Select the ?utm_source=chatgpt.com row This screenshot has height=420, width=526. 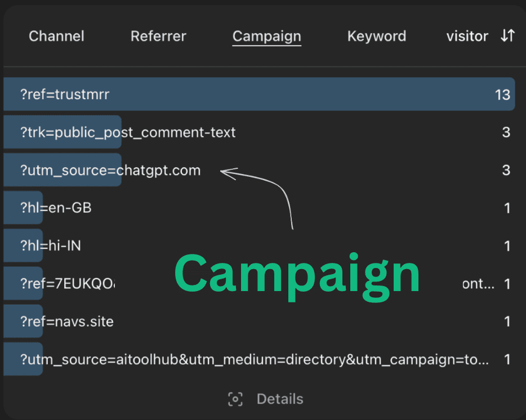(x=259, y=170)
